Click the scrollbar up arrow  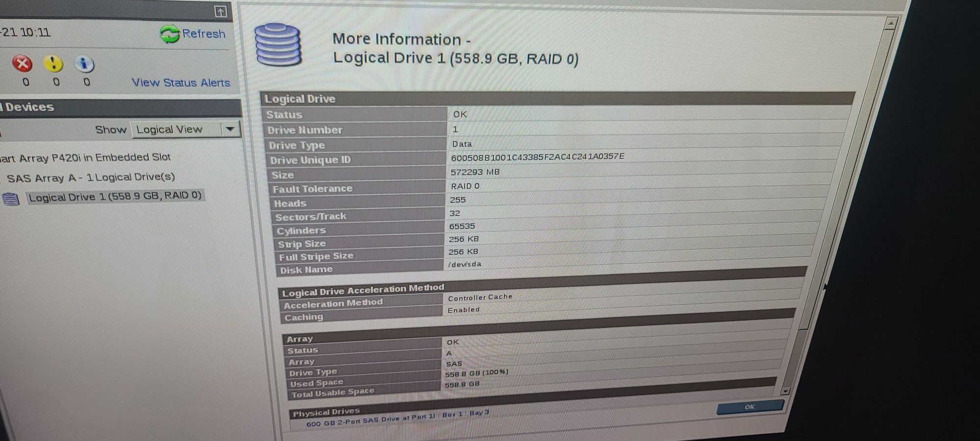coord(891,24)
